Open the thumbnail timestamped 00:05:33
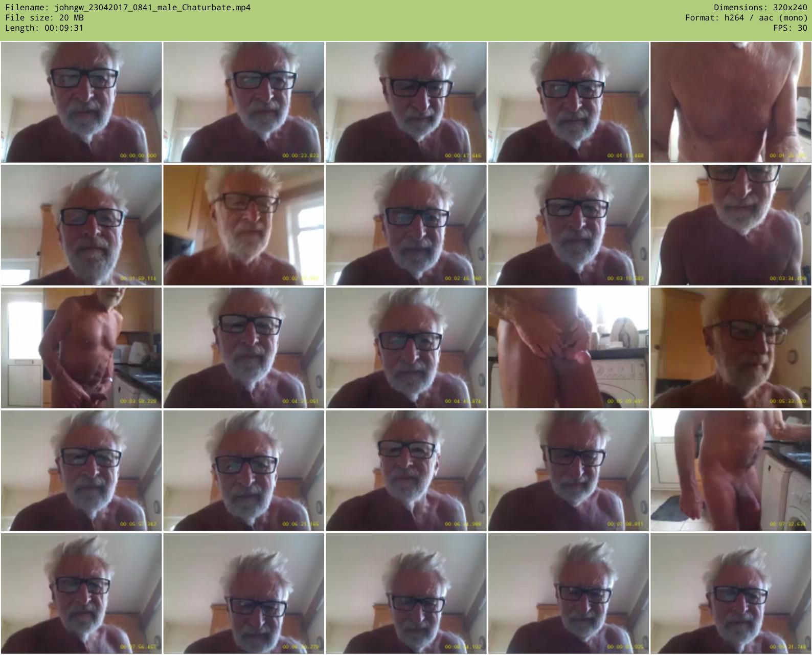This screenshot has width=812, height=655. [731, 348]
